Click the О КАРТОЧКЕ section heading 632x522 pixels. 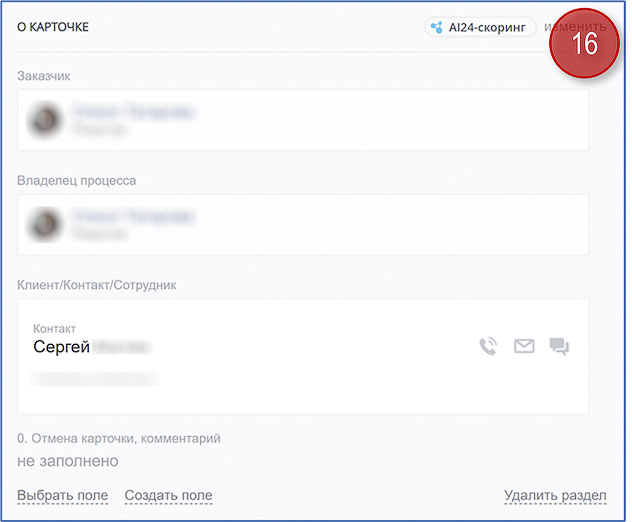[x=53, y=27]
